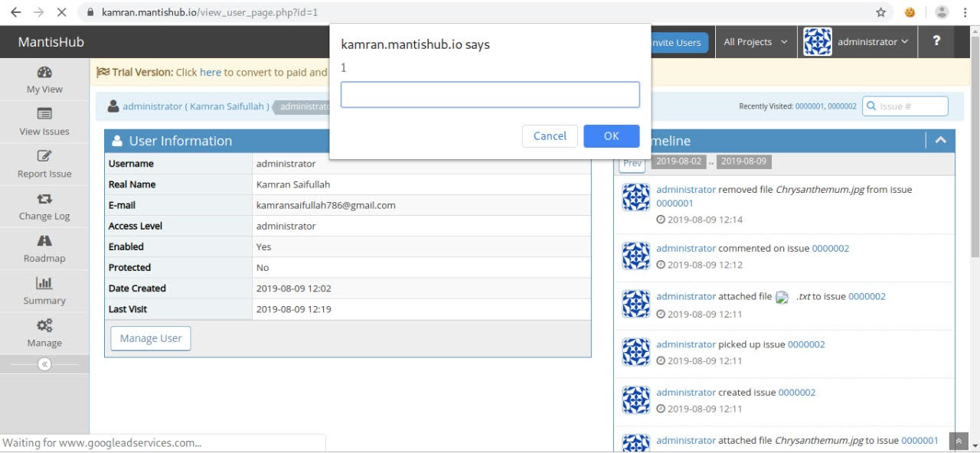
Task: Open Roadmap from sidebar
Action: (44, 249)
